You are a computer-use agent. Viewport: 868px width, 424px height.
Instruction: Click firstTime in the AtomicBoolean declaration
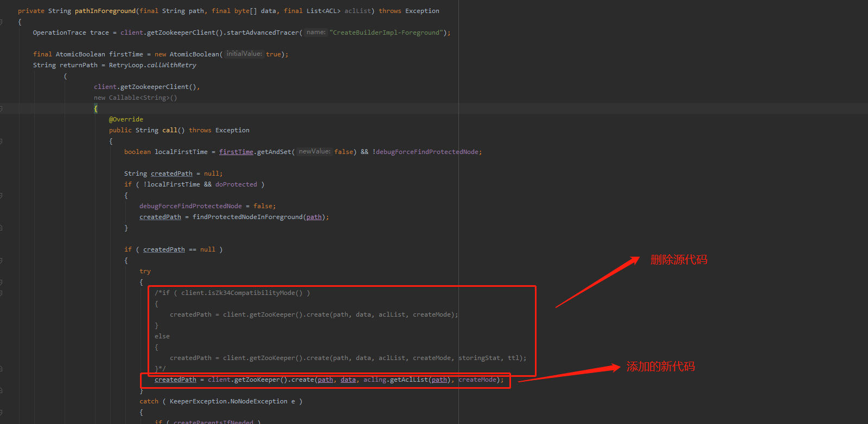(x=126, y=54)
